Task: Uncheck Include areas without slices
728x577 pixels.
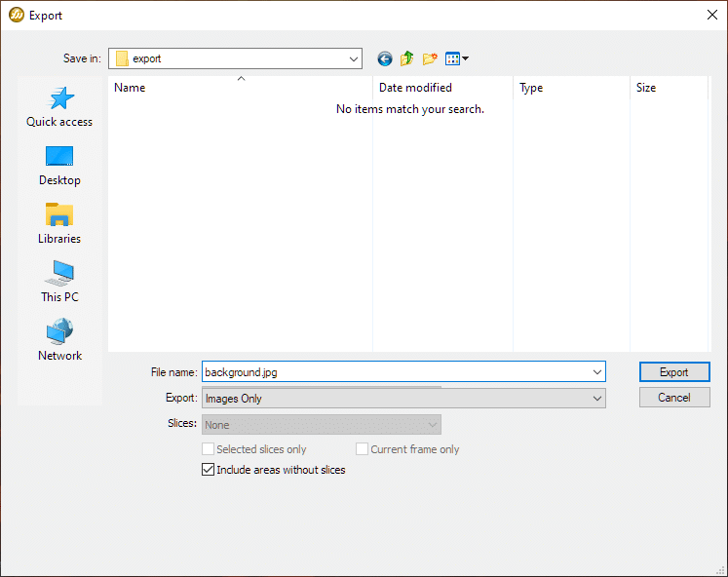Action: point(208,470)
